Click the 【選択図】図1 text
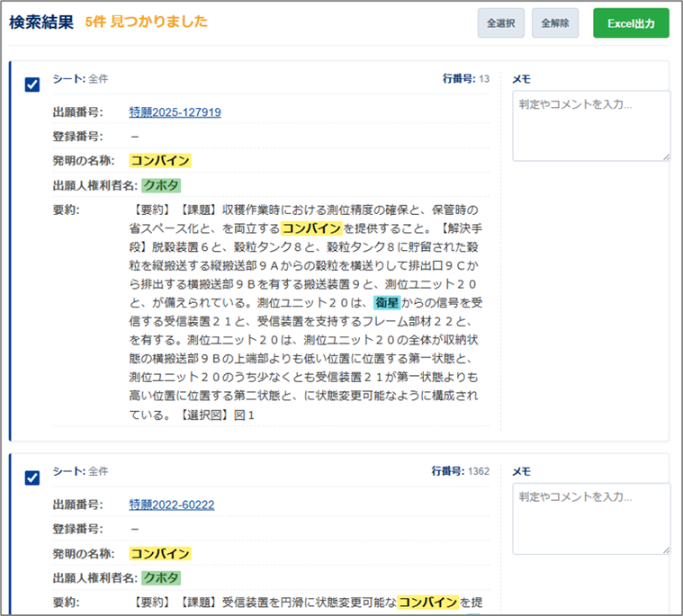683x616 pixels. [216, 415]
